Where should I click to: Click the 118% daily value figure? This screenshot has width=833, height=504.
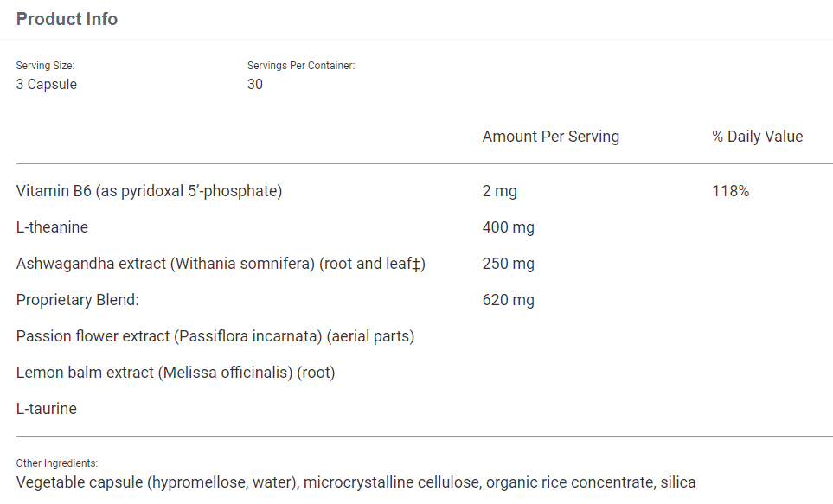730,191
